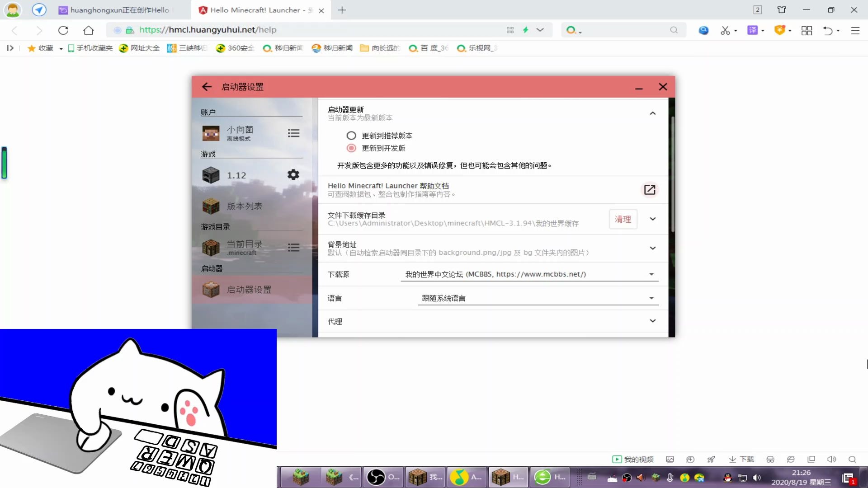Click the status bar zoom magnifier icon
This screenshot has width=868, height=488.
[x=852, y=459]
